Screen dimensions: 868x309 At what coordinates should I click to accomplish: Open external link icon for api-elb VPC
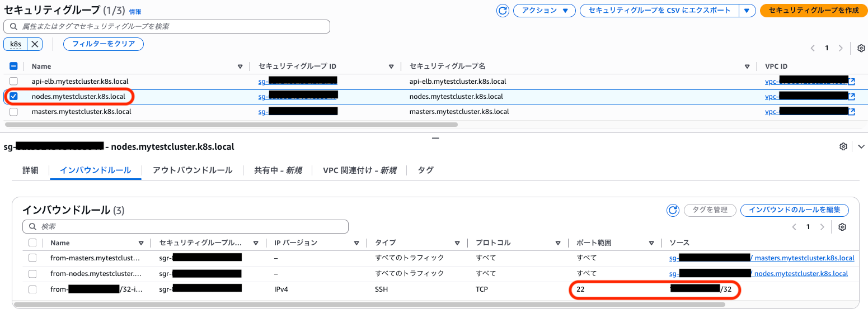851,82
